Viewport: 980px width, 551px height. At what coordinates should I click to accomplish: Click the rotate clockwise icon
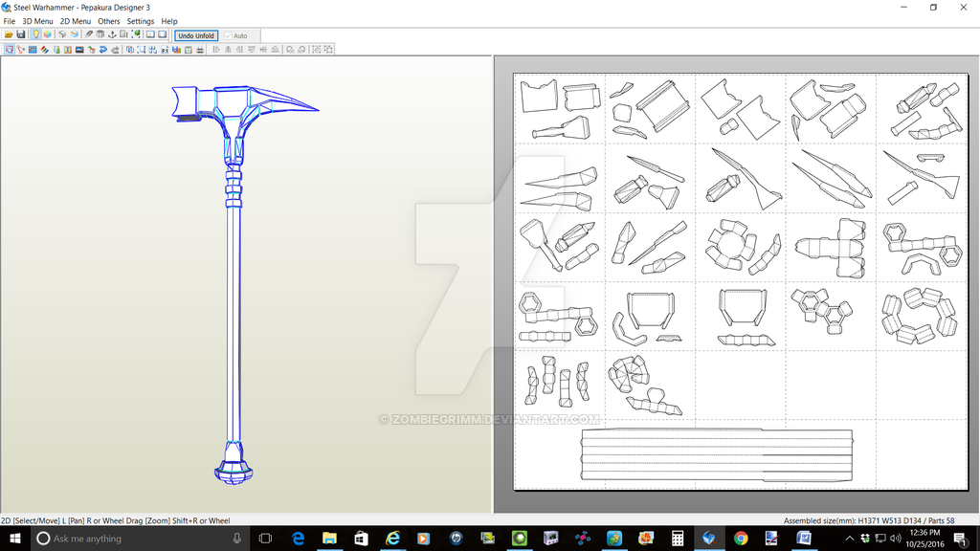pyautogui.click(x=301, y=50)
